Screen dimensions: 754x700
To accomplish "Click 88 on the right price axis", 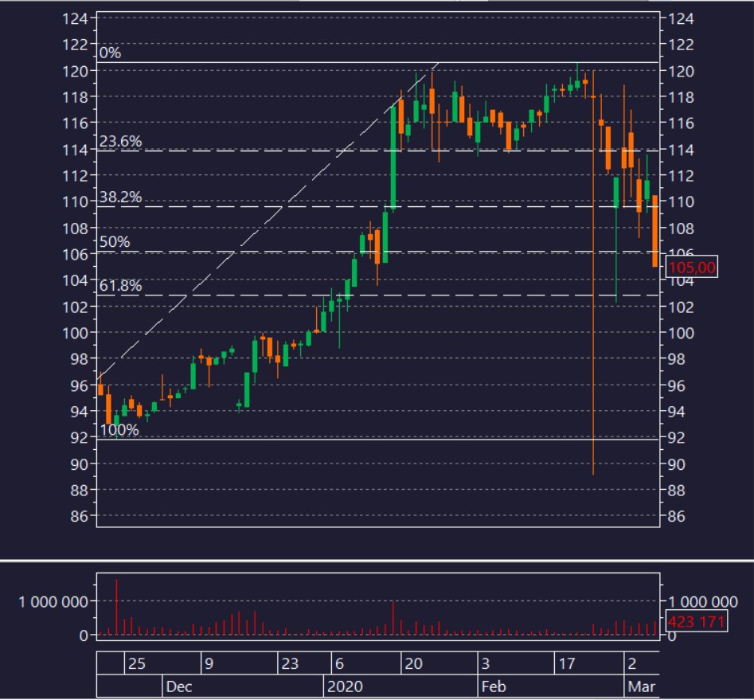I will point(676,491).
